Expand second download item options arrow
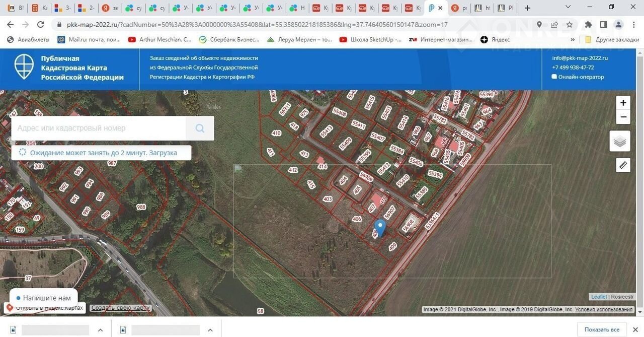This screenshot has height=337, width=644. [x=210, y=330]
